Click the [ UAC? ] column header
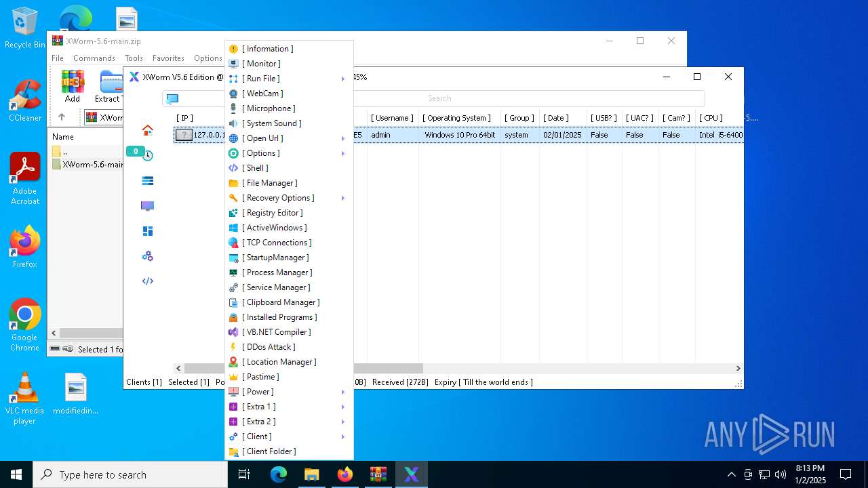 [639, 118]
